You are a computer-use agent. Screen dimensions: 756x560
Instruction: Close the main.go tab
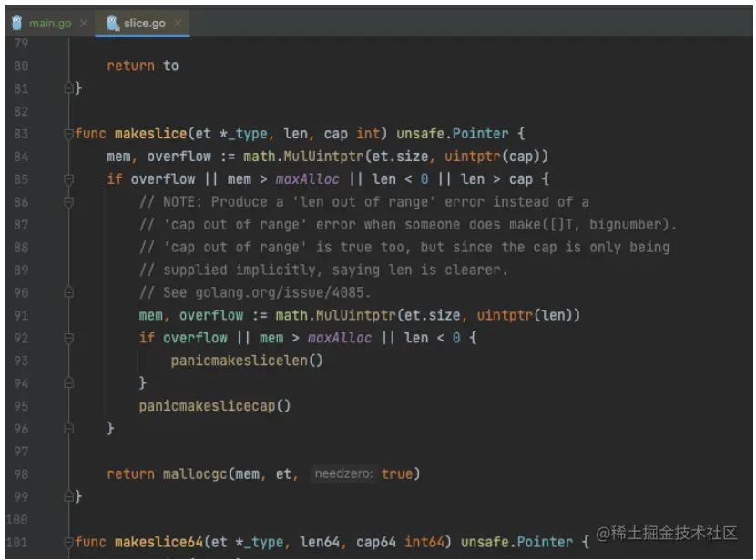tap(84, 23)
